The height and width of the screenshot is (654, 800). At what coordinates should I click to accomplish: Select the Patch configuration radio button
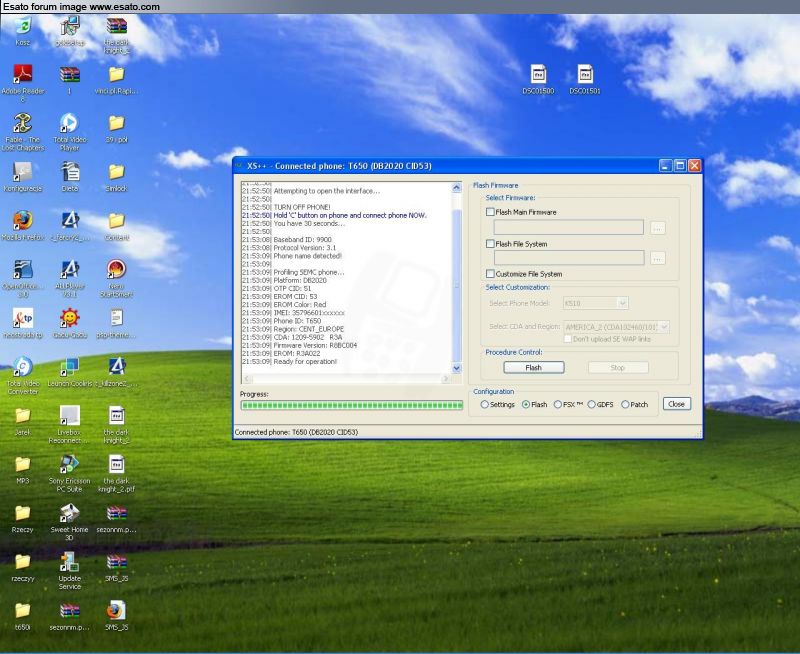point(625,405)
